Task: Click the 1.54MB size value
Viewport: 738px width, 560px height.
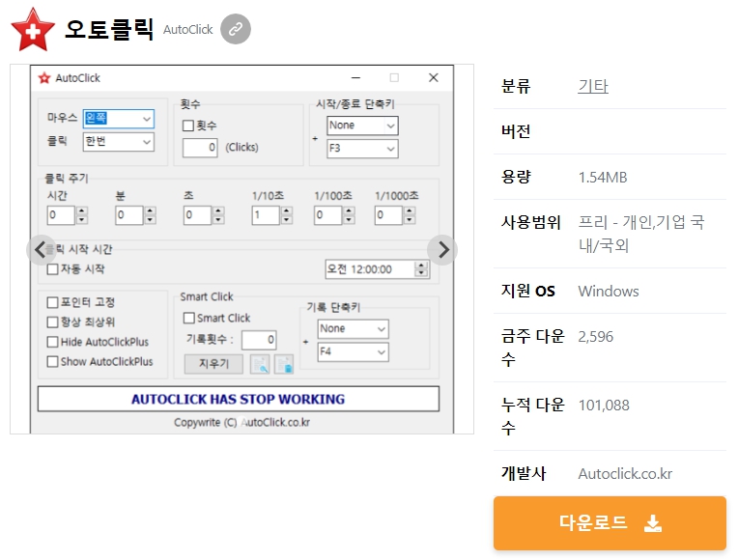Action: coord(603,178)
